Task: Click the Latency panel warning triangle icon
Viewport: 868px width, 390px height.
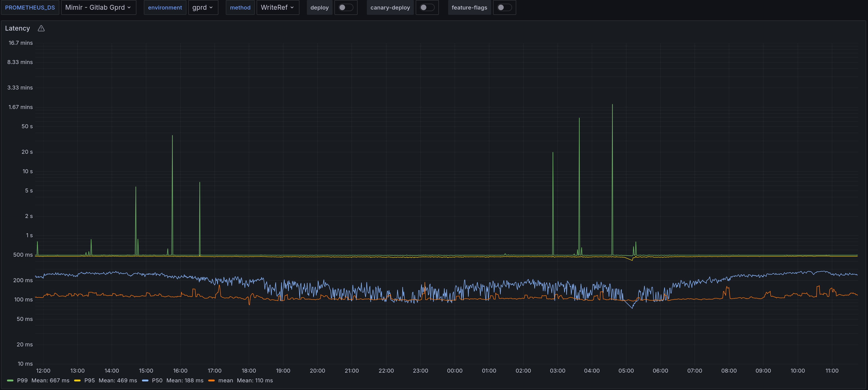Action: click(x=41, y=28)
